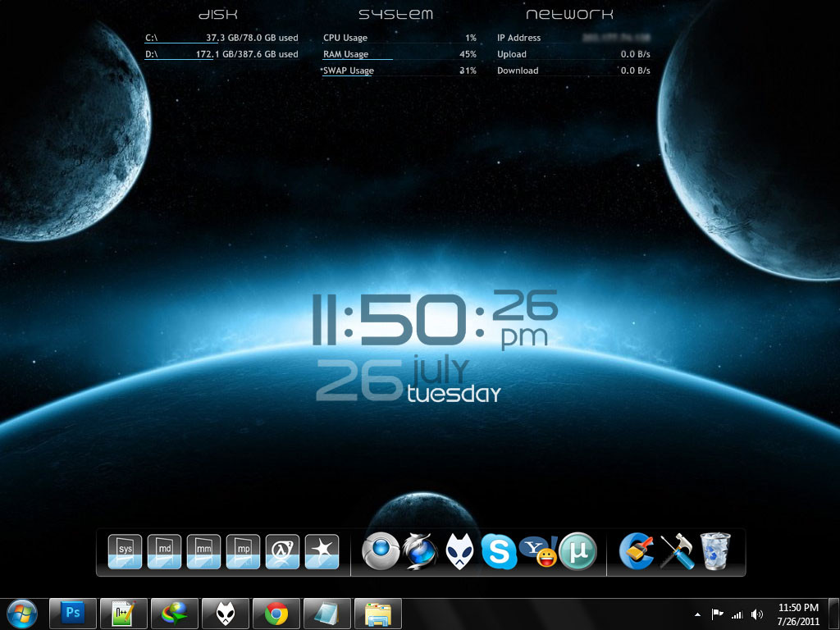Click the 'system' widget heading
Viewport: 840px width, 630px height.
396,15
